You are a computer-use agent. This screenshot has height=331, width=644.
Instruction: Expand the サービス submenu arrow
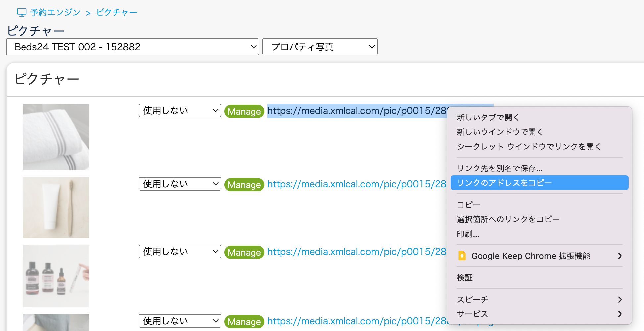point(620,314)
